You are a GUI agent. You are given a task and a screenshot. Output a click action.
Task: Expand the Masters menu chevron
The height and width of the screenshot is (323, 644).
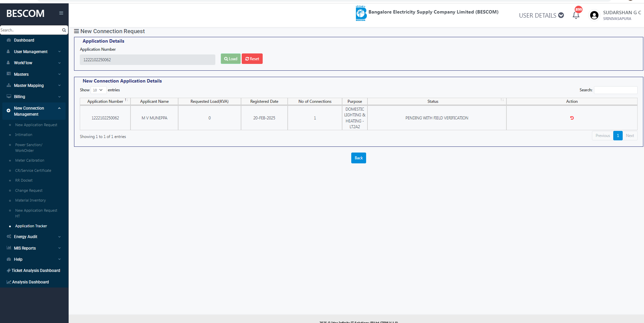click(x=59, y=74)
